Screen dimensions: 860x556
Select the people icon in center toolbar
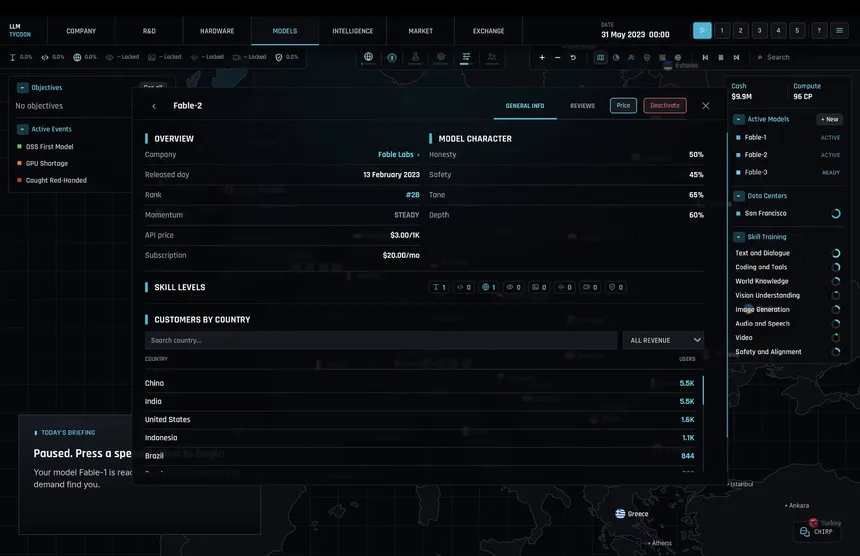[492, 56]
